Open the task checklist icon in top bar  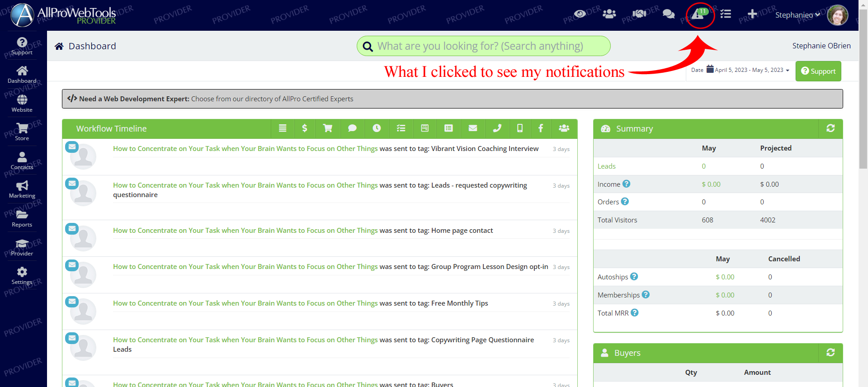(726, 14)
